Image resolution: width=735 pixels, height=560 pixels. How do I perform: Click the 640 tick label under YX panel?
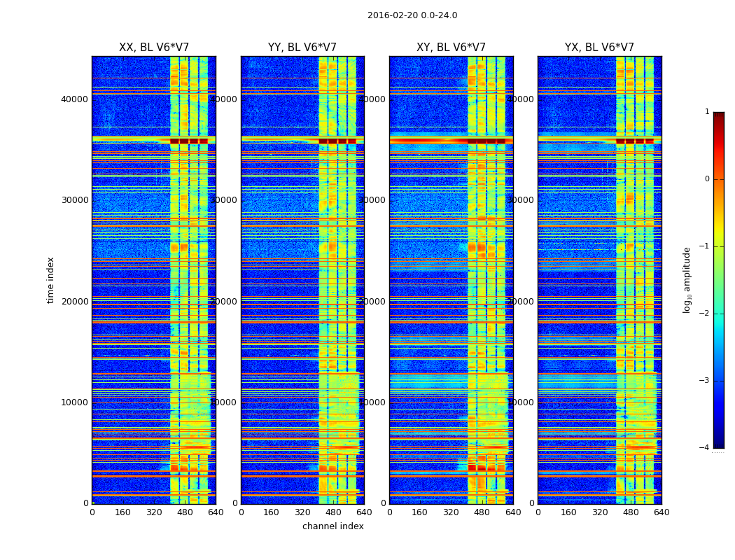click(x=661, y=512)
